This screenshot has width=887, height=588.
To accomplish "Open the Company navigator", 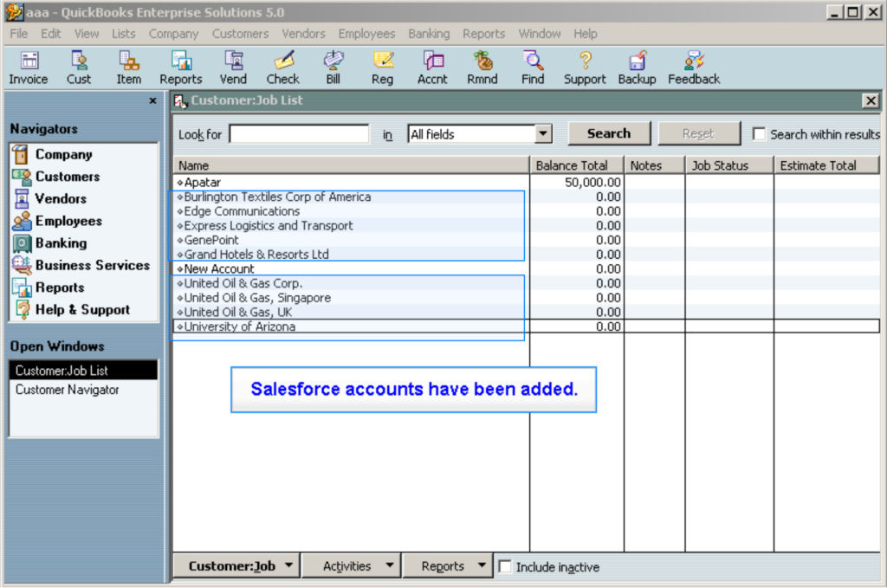I will point(52,154).
